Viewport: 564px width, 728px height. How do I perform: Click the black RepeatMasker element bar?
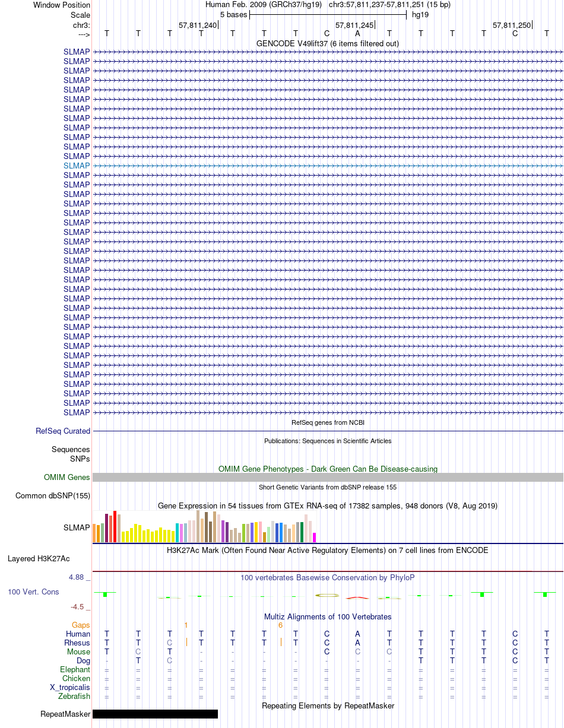(155, 714)
